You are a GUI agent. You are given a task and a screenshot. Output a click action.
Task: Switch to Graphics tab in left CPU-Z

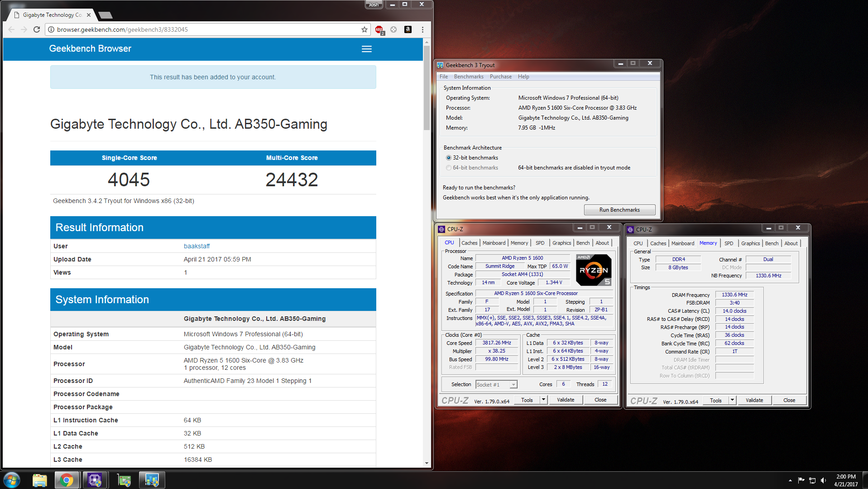[561, 243]
